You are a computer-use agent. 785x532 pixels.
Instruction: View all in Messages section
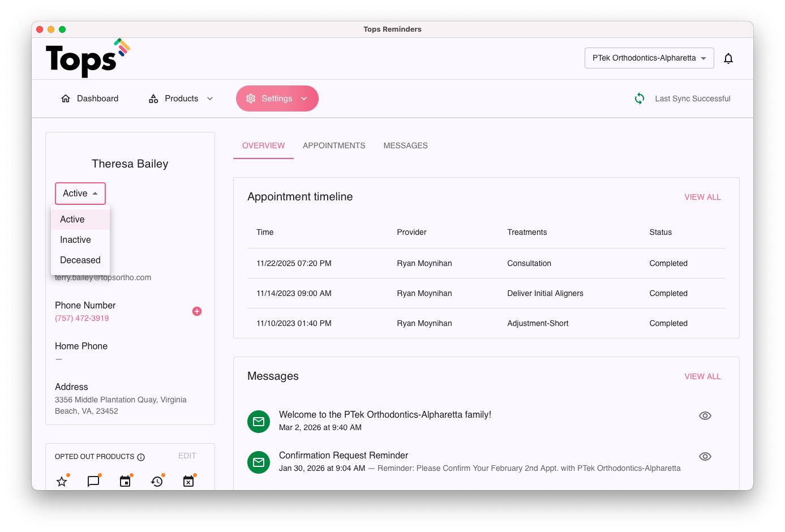(702, 376)
